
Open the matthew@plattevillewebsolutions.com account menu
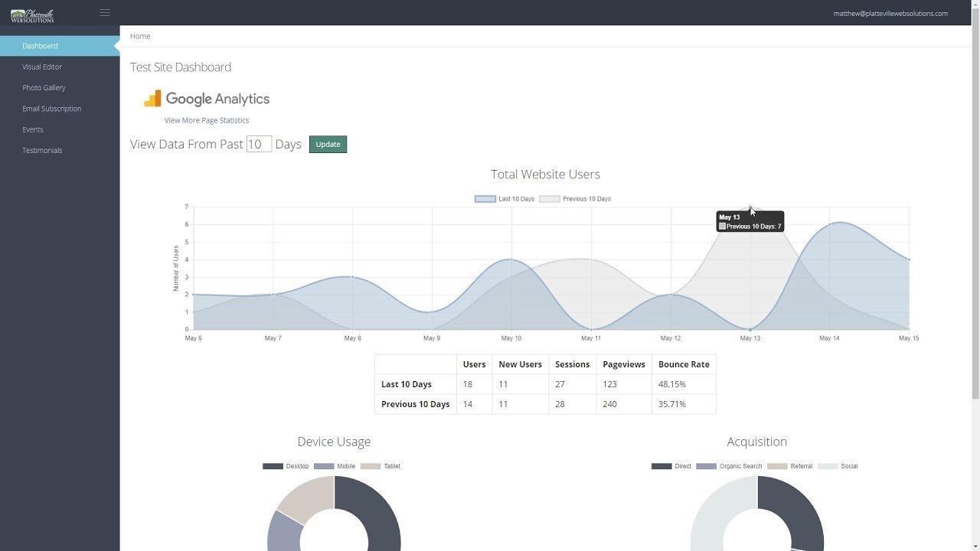(x=890, y=13)
